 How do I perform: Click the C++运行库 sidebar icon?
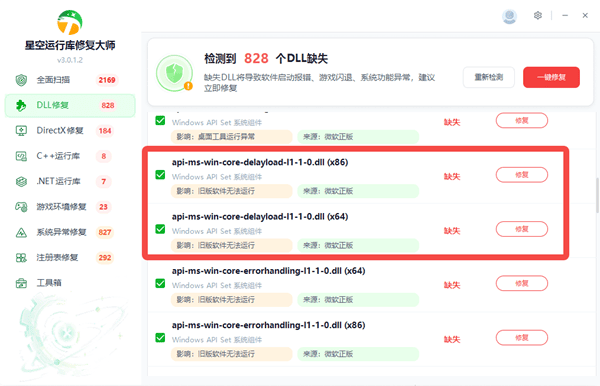pos(21,156)
